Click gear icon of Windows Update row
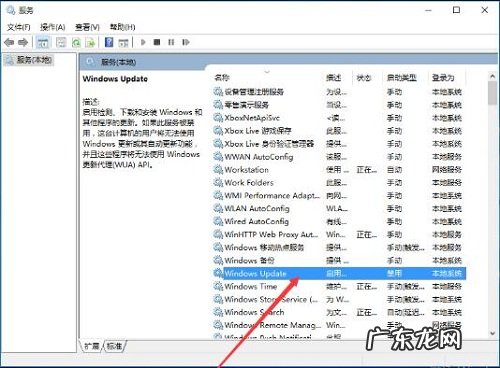The image size is (500, 368). click(218, 273)
